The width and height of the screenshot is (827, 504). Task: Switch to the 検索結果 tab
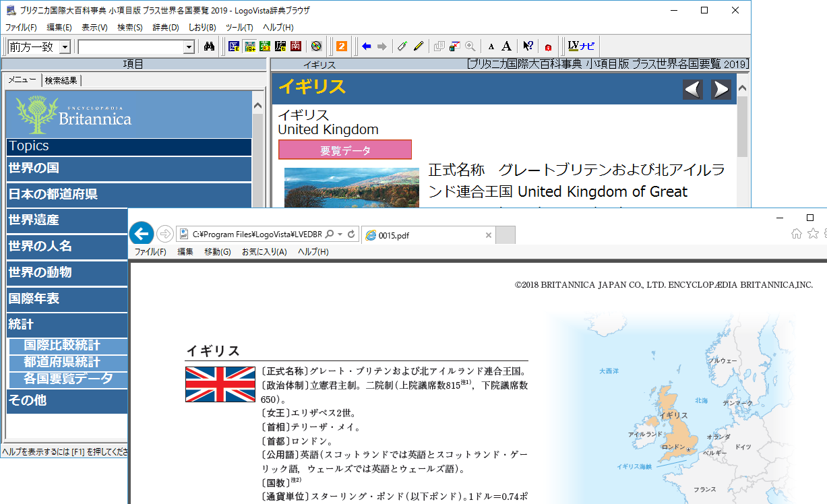point(61,81)
